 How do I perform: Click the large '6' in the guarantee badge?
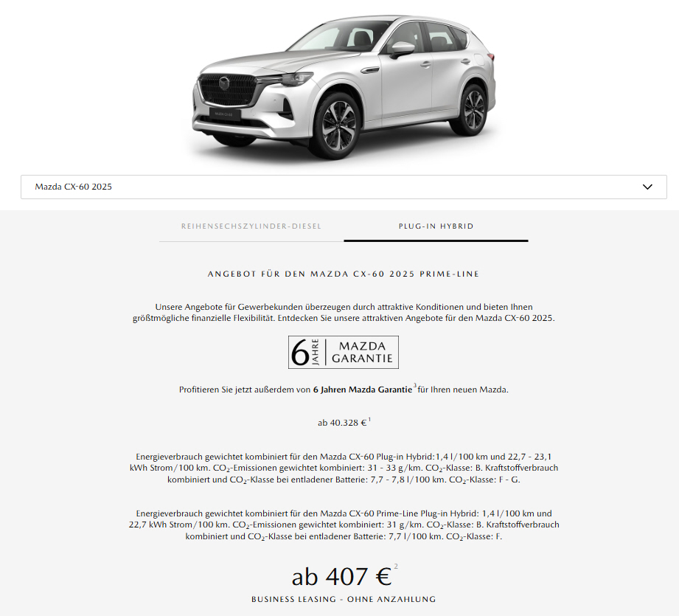point(299,352)
